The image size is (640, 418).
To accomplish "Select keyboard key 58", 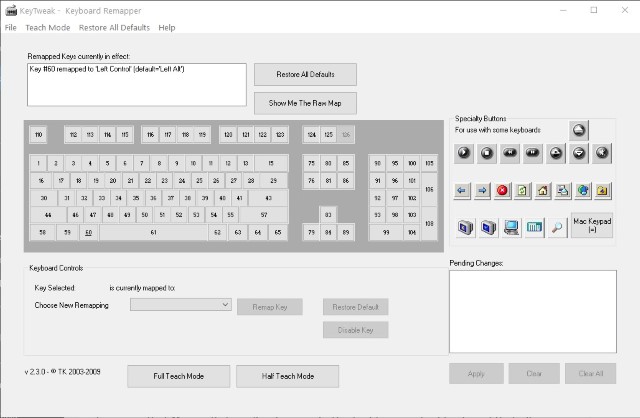I will pos(42,232).
